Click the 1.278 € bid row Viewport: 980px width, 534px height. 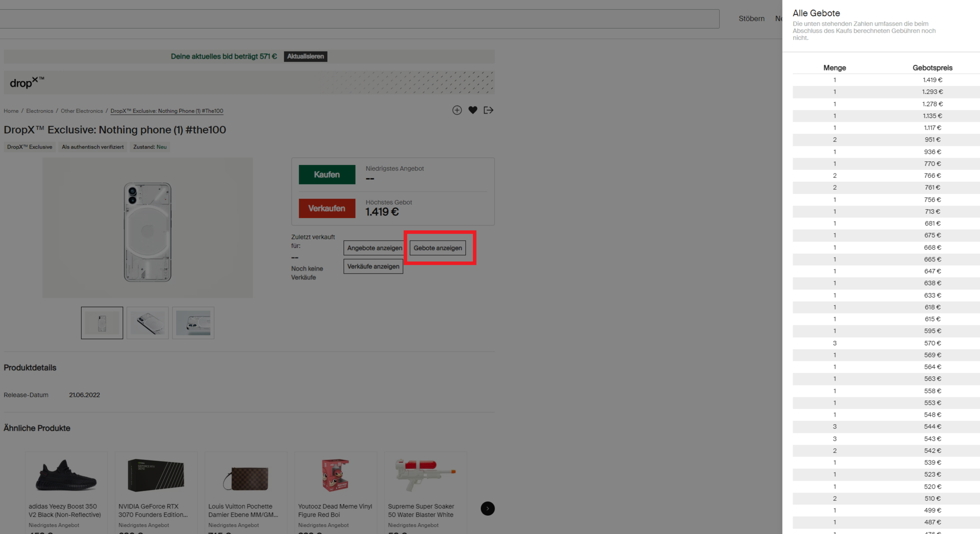click(886, 104)
